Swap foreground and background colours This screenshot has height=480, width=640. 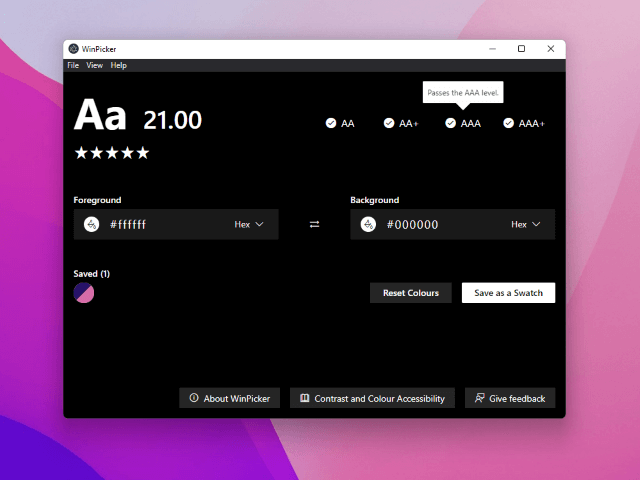click(x=314, y=225)
